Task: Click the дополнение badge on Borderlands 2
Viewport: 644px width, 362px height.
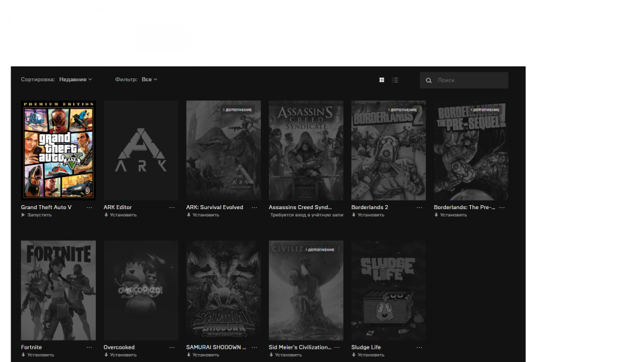Action: [x=402, y=109]
